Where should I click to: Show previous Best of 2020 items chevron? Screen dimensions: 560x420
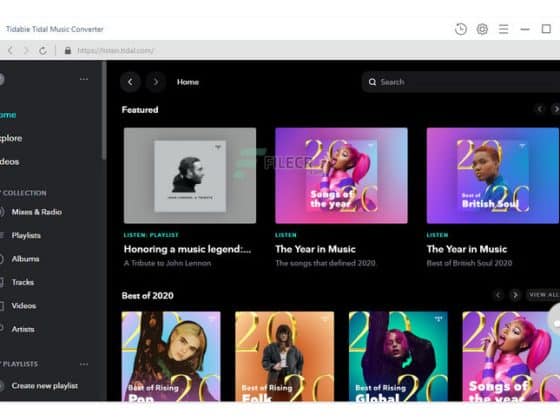[498, 295]
